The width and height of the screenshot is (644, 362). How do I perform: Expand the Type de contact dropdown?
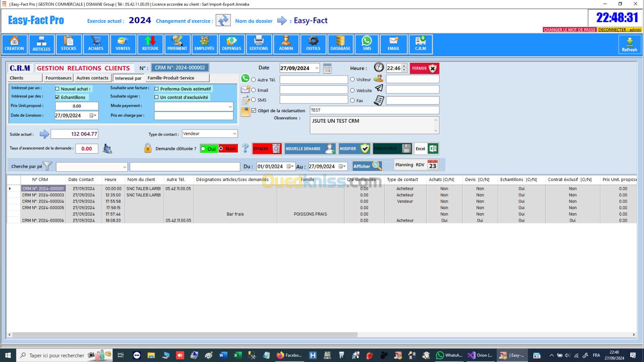coord(234,134)
